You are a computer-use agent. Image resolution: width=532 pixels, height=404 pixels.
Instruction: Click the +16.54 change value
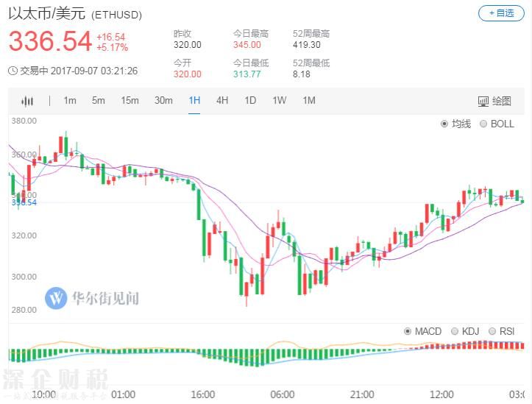tap(110, 37)
